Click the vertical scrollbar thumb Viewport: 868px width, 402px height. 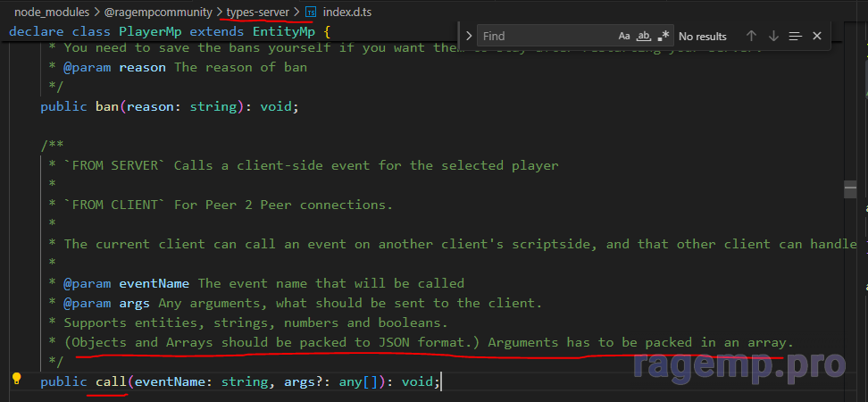849,189
